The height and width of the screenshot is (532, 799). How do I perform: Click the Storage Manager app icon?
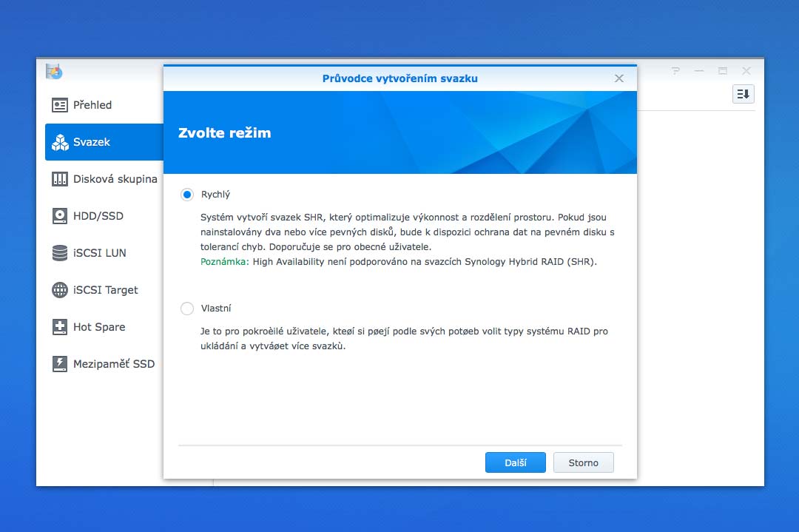click(54, 71)
